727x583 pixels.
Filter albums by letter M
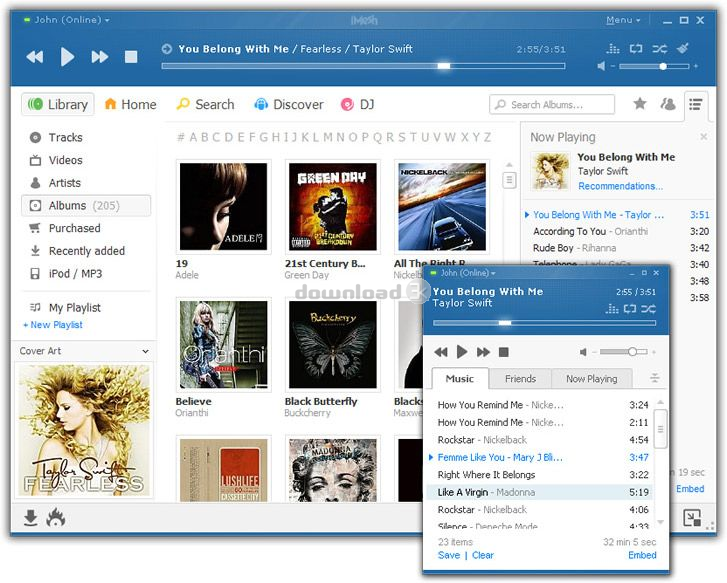pyautogui.click(x=328, y=137)
